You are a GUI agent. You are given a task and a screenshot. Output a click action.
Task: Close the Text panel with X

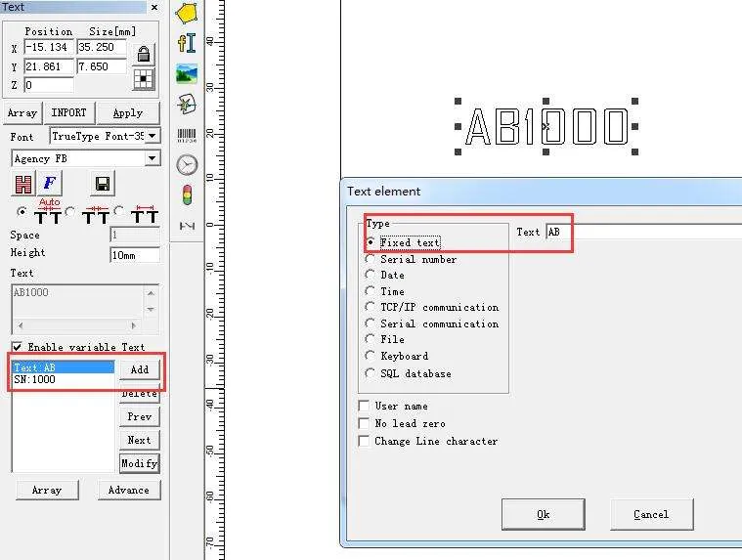tap(154, 7)
